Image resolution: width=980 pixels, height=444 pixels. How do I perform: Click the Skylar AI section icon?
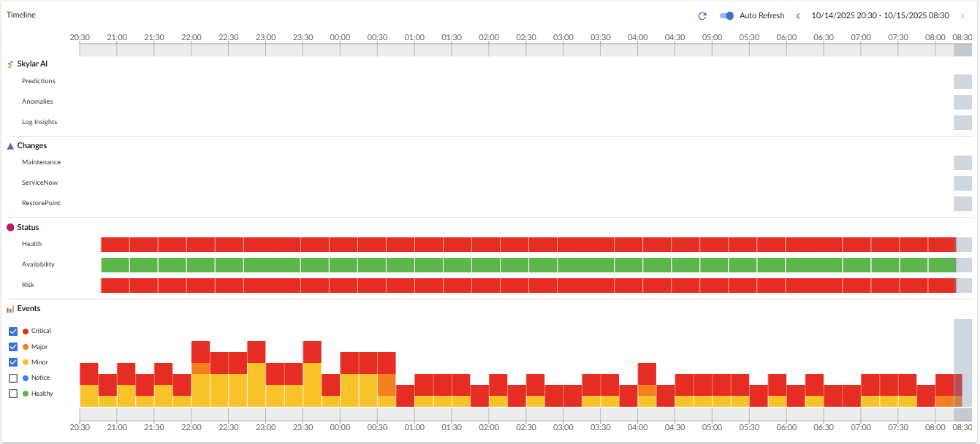pos(10,64)
